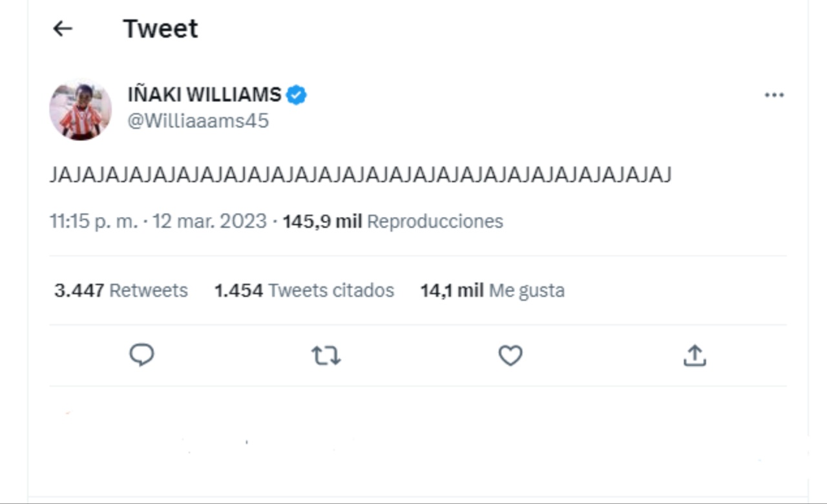
Task: Select the JAJAJA tweet text
Action: (x=362, y=173)
